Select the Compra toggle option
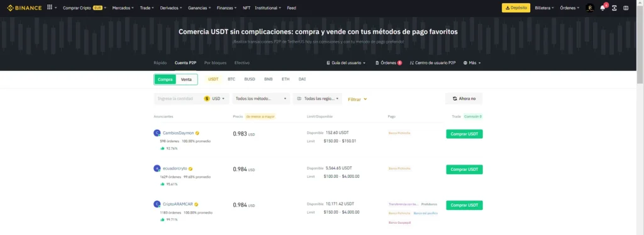 tap(165, 80)
